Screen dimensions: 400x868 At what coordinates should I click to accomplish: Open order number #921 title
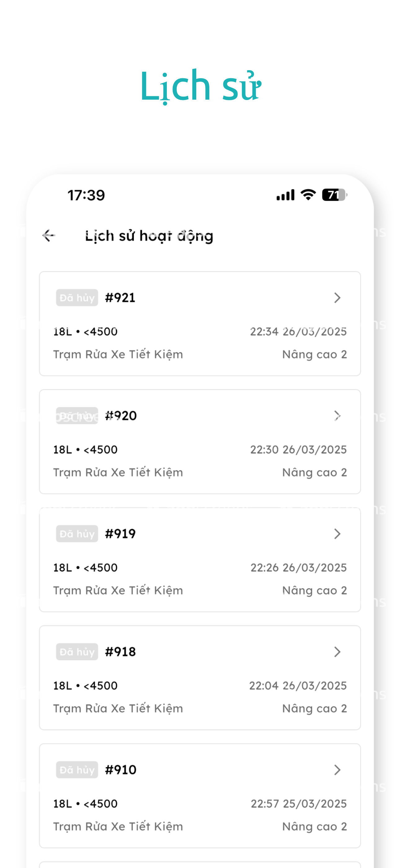coord(120,297)
